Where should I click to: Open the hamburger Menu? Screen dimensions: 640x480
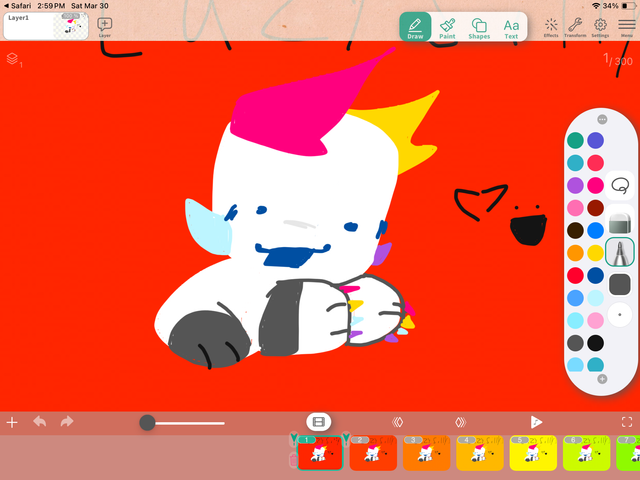[627, 27]
